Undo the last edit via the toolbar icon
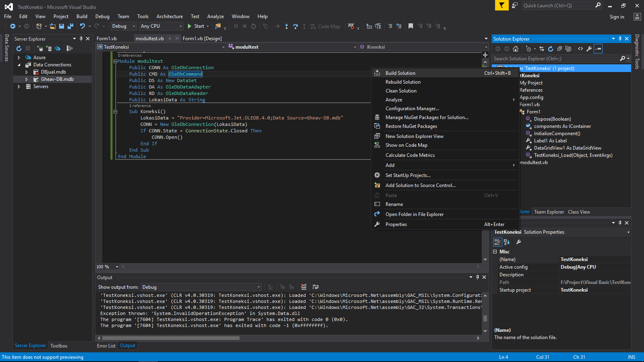 [83, 26]
